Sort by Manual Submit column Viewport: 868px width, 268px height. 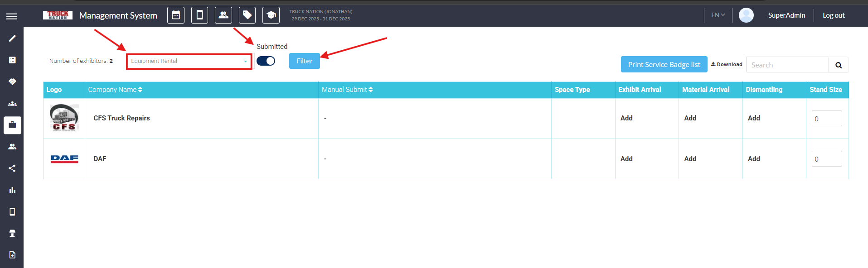point(347,90)
